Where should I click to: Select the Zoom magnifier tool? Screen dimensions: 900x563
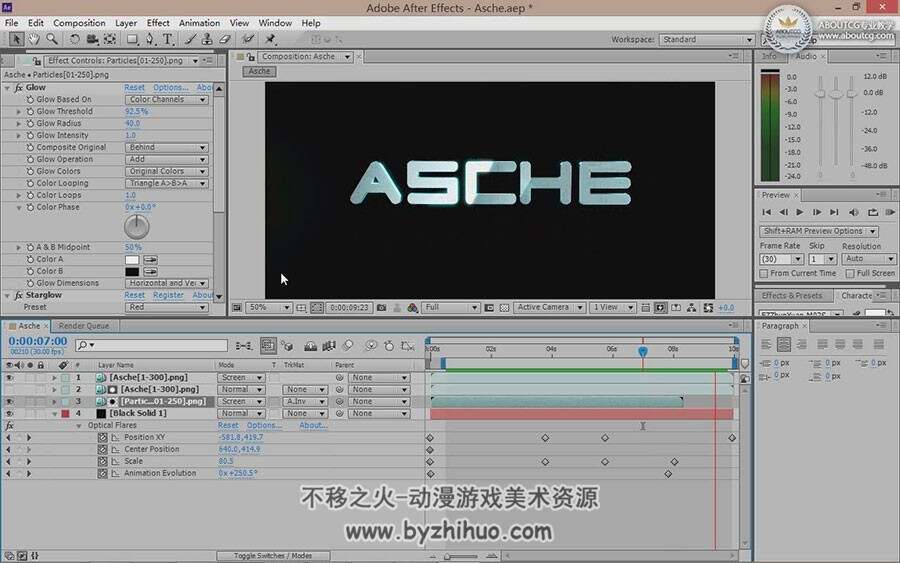52,39
